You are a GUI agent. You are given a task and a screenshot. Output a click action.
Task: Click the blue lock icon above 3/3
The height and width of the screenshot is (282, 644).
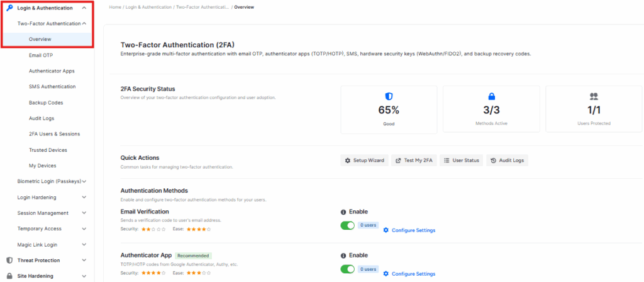click(491, 96)
